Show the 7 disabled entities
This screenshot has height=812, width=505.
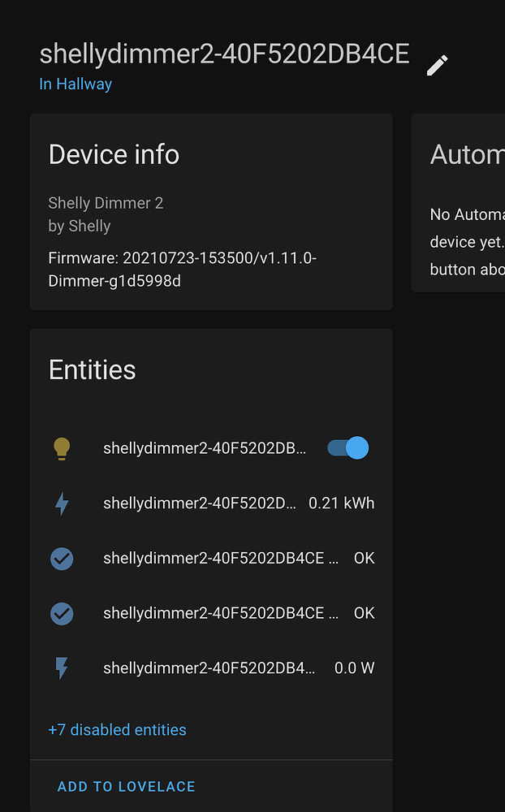pyautogui.click(x=117, y=729)
